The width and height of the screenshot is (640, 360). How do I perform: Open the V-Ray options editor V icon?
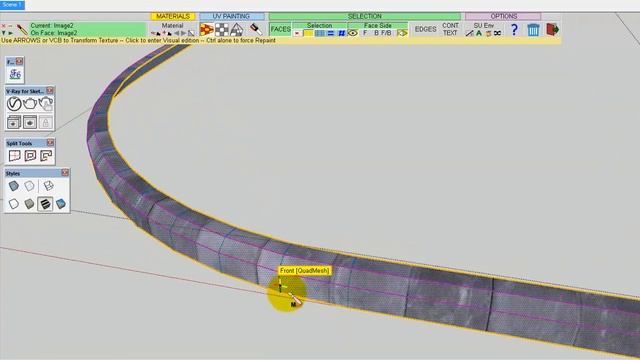14,104
